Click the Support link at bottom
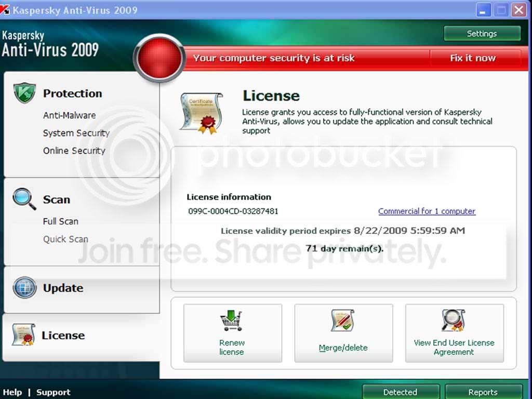 [54, 392]
